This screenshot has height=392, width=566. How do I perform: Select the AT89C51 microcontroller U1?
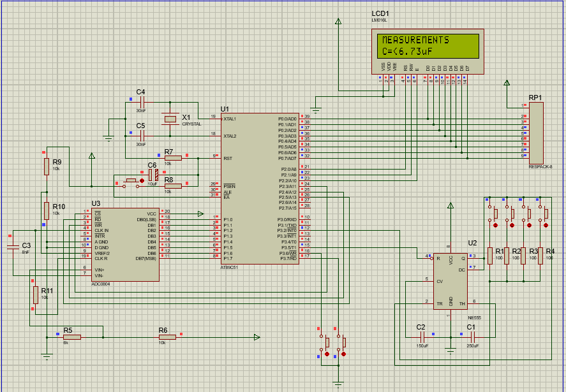[258, 188]
